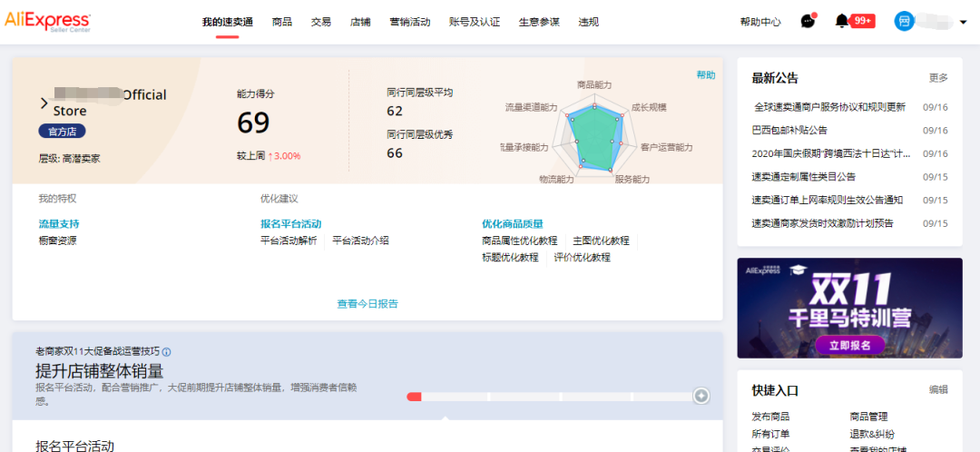Click the 提升店铺整体销量 heading
This screenshot has height=452, width=980.
(100, 371)
